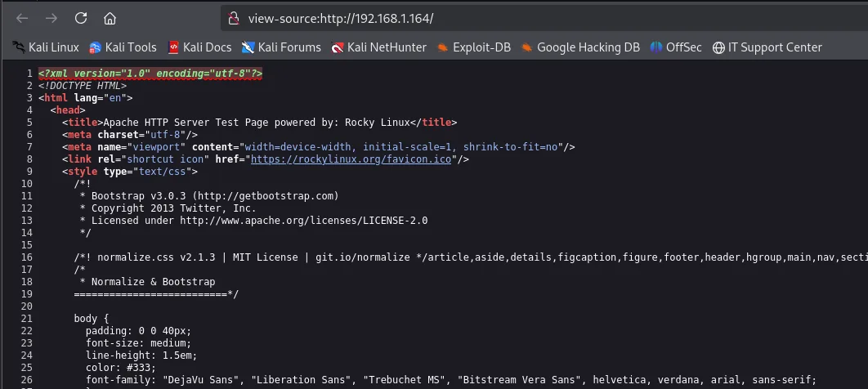Follow the rockylinux.org favicon.ico link
The image size is (868, 389).
(351, 159)
